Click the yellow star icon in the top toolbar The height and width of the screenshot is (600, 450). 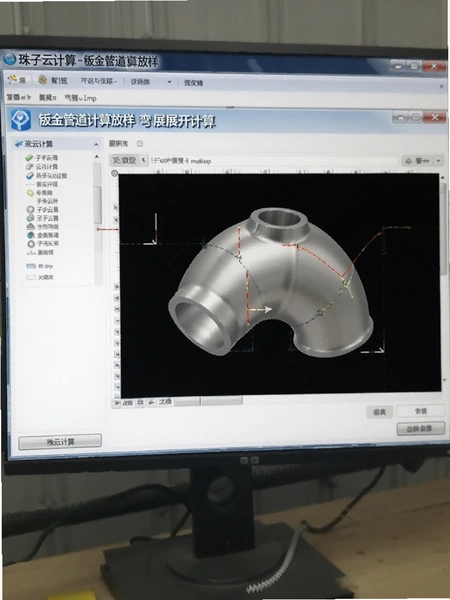(x=13, y=80)
